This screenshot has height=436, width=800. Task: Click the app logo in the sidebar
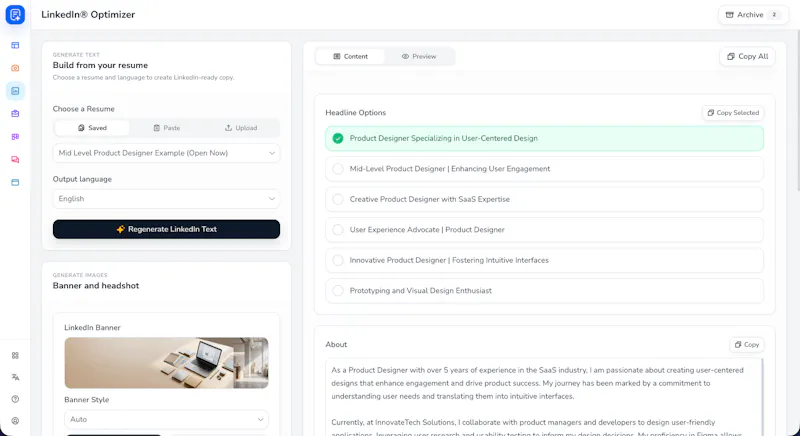[15, 15]
